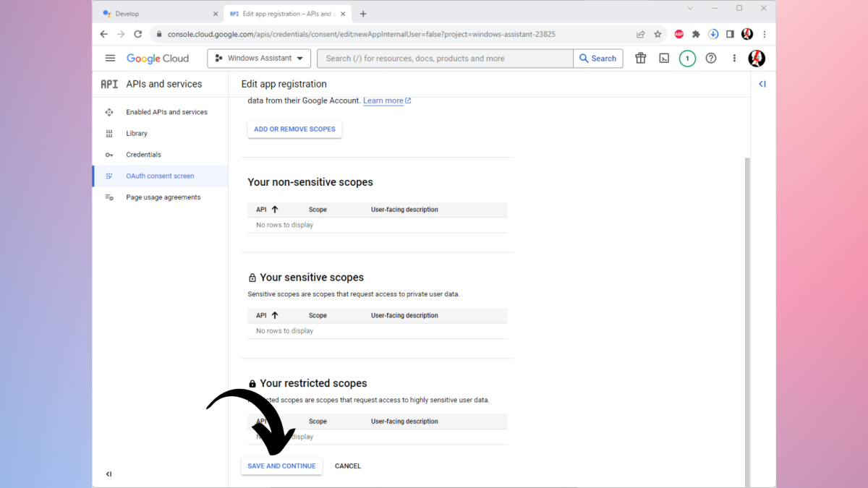The image size is (868, 488).
Task: Toggle the browser side panel
Action: pos(730,34)
